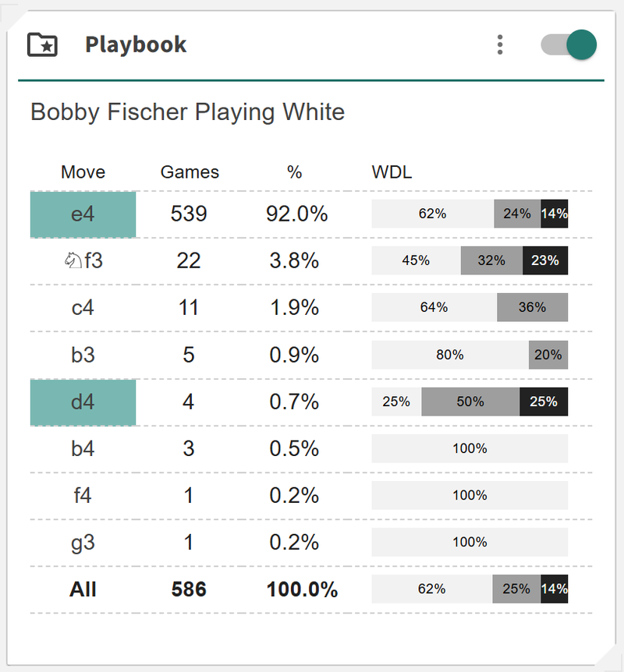Click the e4 win-draw-loss bar
Screen dimensions: 624x672
pyautogui.click(x=470, y=214)
